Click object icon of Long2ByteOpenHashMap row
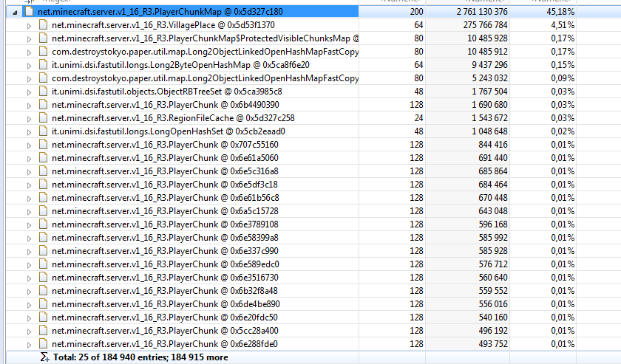 (43, 64)
